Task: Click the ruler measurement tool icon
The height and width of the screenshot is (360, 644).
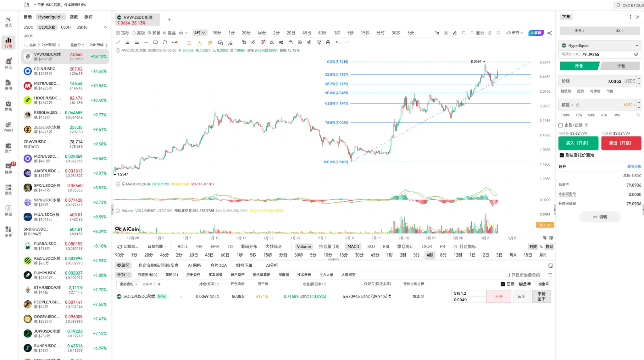Action: coord(253,42)
